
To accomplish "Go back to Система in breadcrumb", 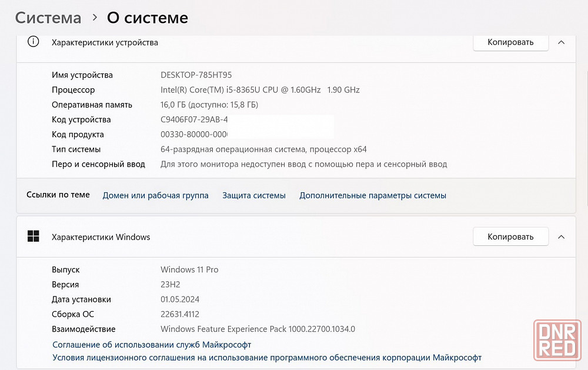I will point(48,18).
